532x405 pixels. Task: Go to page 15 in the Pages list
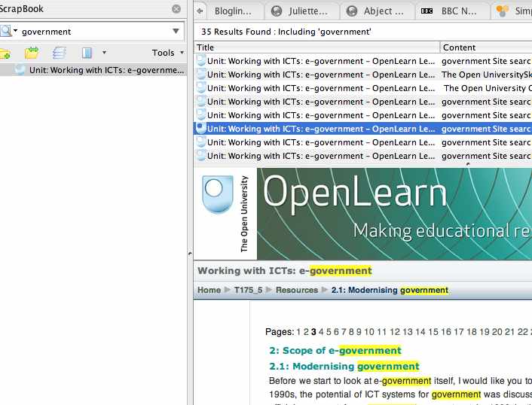(433, 332)
